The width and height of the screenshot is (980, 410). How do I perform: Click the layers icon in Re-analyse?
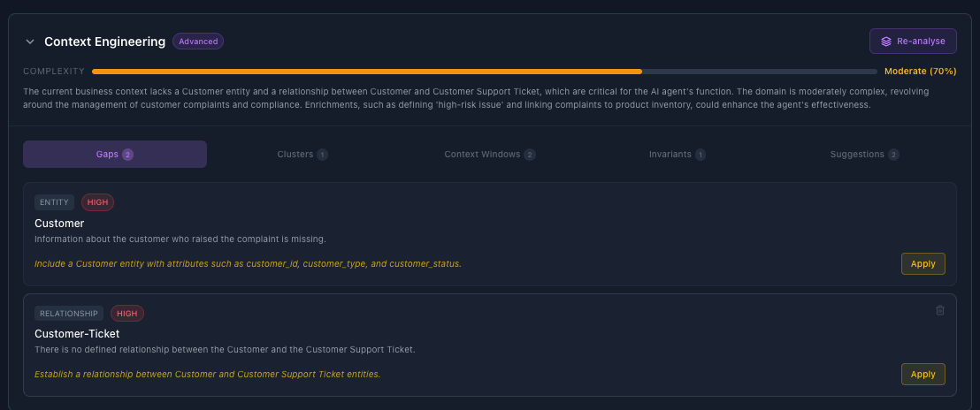[885, 42]
